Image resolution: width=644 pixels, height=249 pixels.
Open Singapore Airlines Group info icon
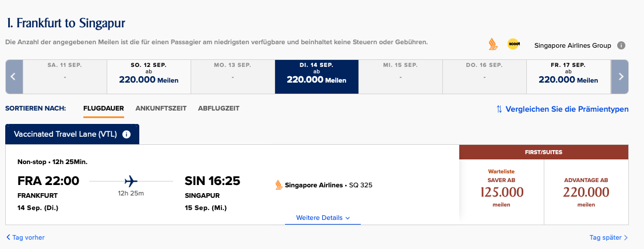621,45
